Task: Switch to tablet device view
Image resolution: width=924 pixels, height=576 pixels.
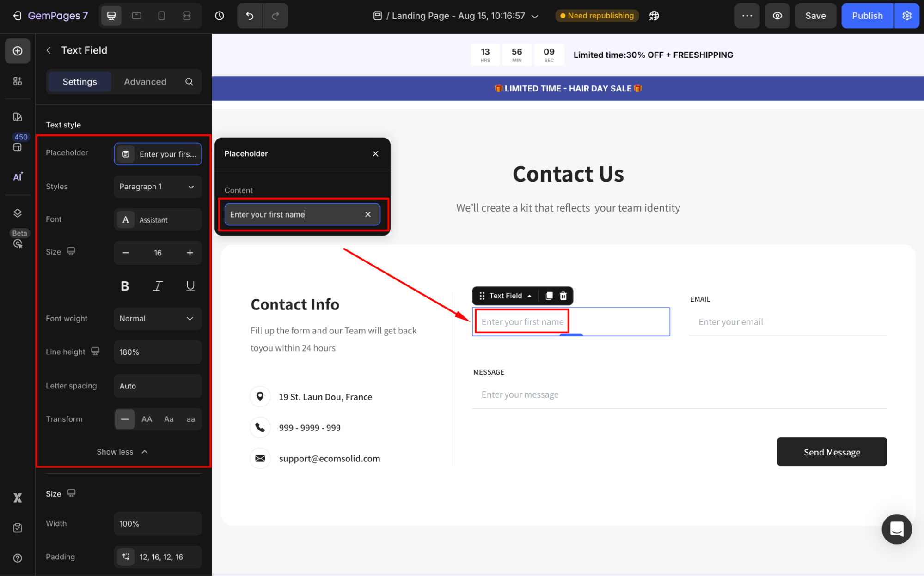Action: pyautogui.click(x=136, y=16)
